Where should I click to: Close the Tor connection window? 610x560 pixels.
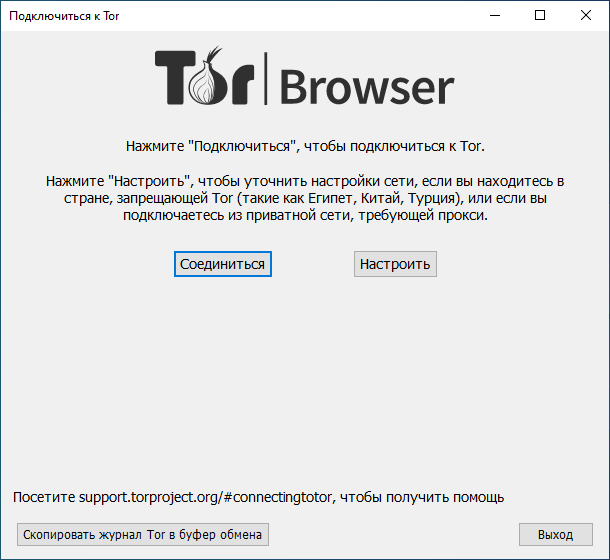point(585,16)
